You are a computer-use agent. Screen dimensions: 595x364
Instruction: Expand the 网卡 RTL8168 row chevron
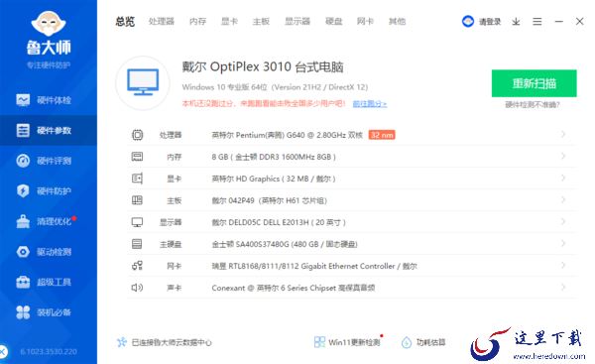(x=563, y=265)
